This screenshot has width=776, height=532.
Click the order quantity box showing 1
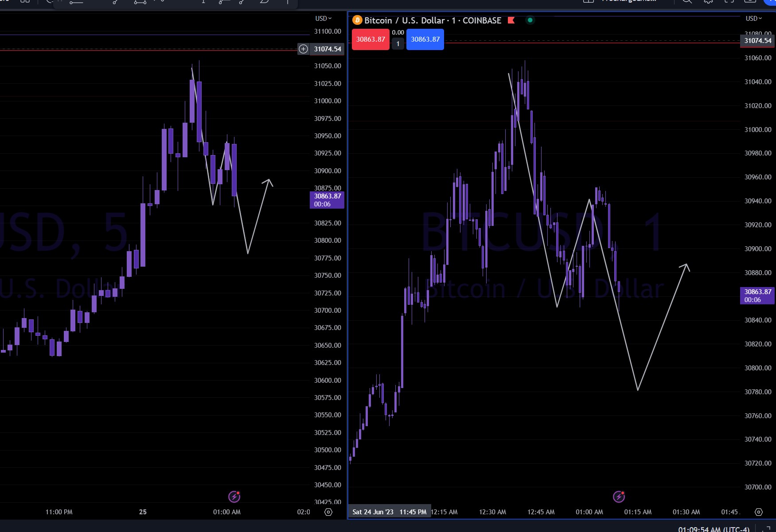click(398, 44)
